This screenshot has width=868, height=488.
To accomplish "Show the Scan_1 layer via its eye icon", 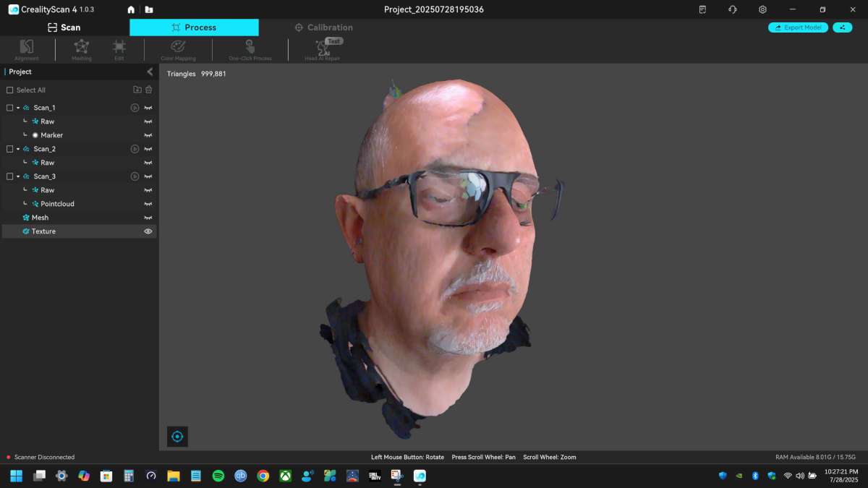I will click(x=148, y=108).
